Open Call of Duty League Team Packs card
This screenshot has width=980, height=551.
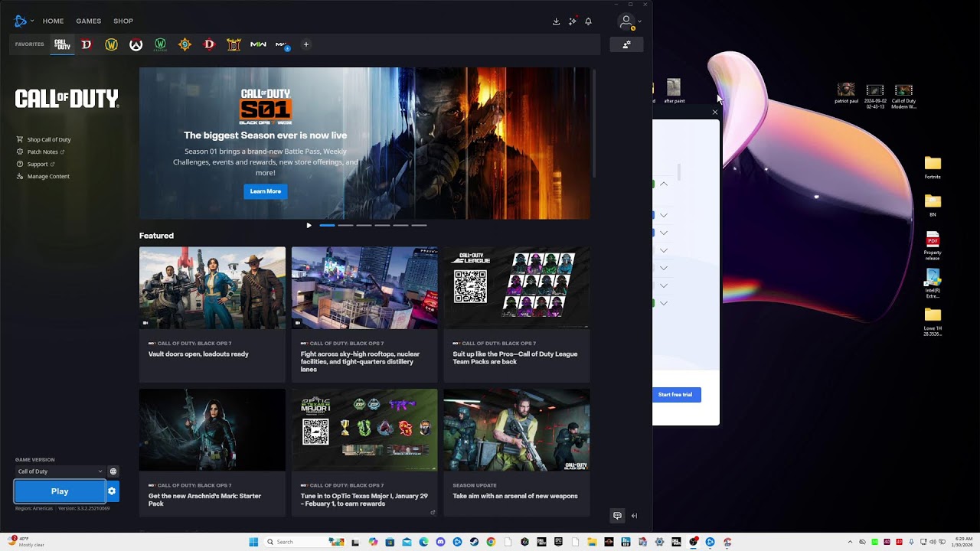(x=517, y=314)
